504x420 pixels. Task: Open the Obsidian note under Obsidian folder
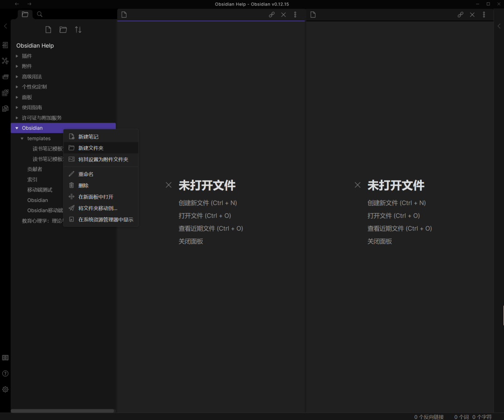[x=38, y=200]
